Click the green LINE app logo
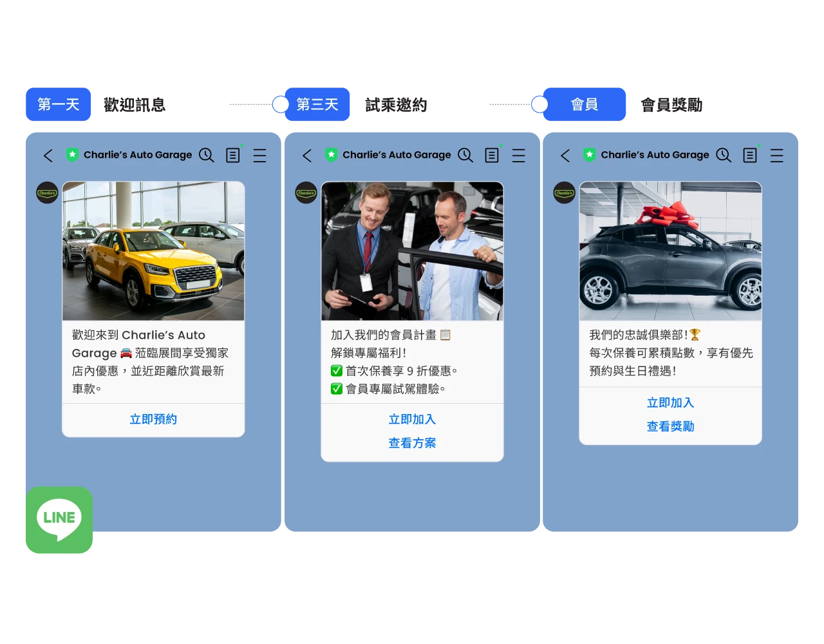 pos(59,520)
